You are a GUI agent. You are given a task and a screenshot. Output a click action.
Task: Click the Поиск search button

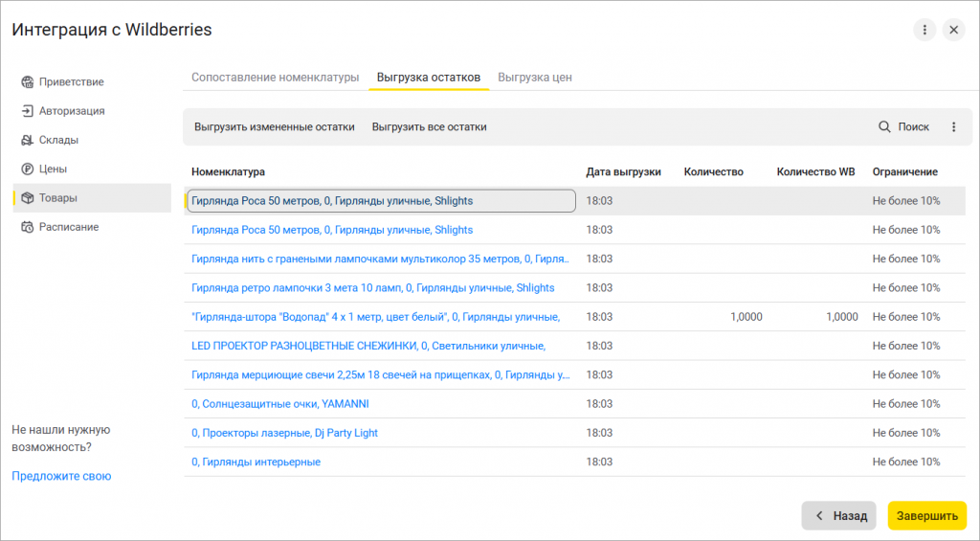[x=903, y=127]
